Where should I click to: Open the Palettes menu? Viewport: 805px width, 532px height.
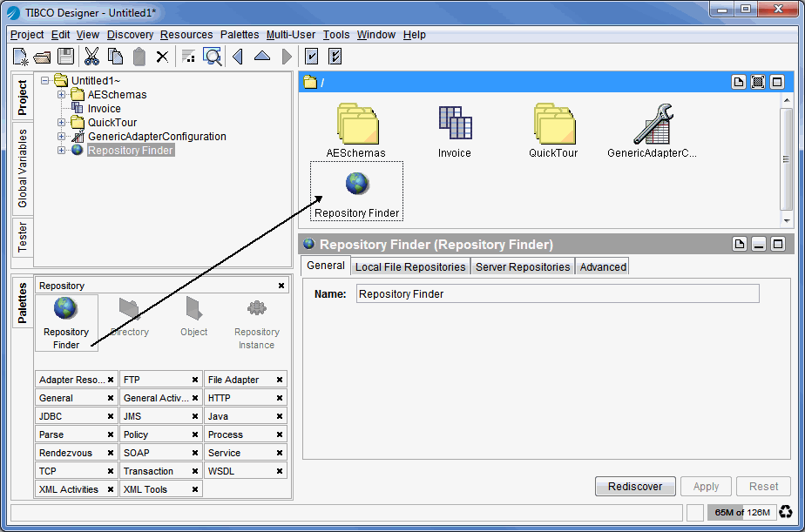click(x=239, y=35)
